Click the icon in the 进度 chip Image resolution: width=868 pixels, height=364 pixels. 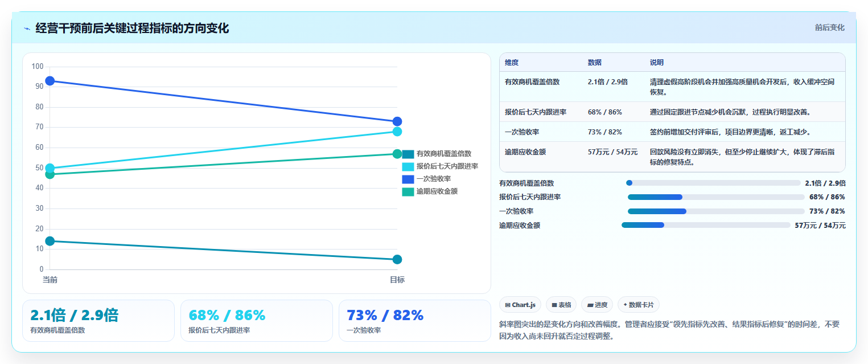(x=590, y=305)
